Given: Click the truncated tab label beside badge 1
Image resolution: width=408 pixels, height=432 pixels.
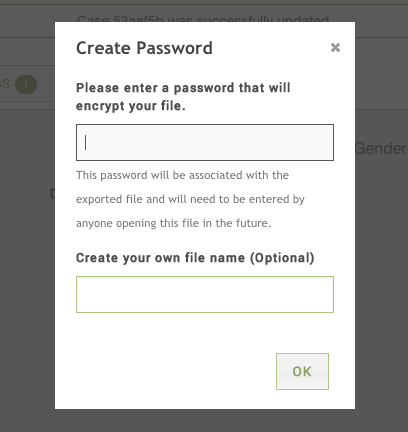Looking at the screenshot, I should [x=5, y=83].
